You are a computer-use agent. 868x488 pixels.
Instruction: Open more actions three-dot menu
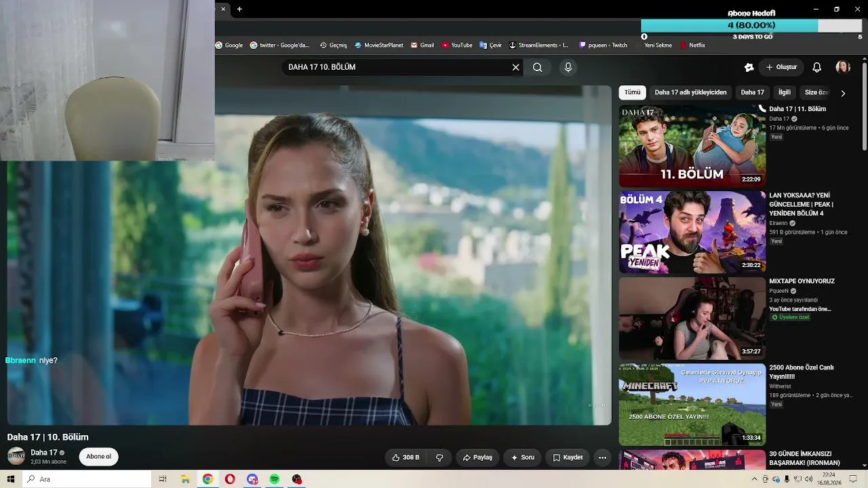tap(602, 457)
